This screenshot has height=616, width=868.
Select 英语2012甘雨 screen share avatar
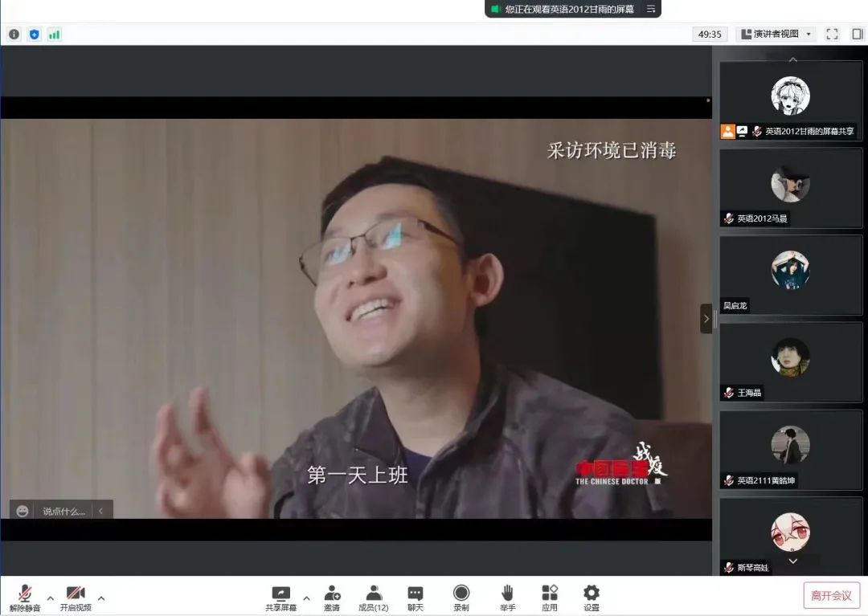click(791, 96)
